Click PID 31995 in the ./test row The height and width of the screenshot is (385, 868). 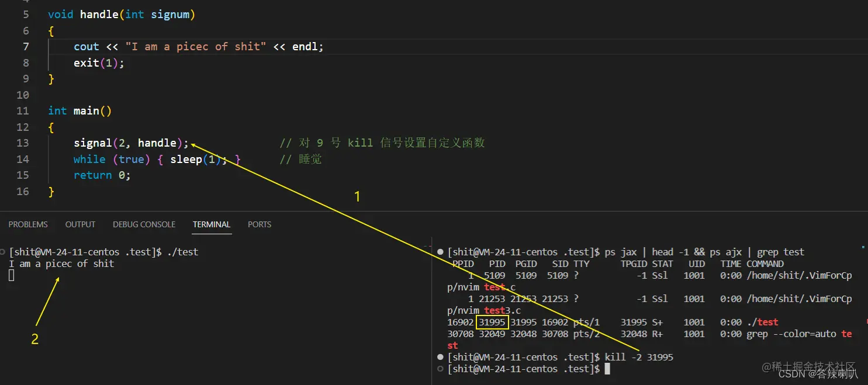pos(492,322)
